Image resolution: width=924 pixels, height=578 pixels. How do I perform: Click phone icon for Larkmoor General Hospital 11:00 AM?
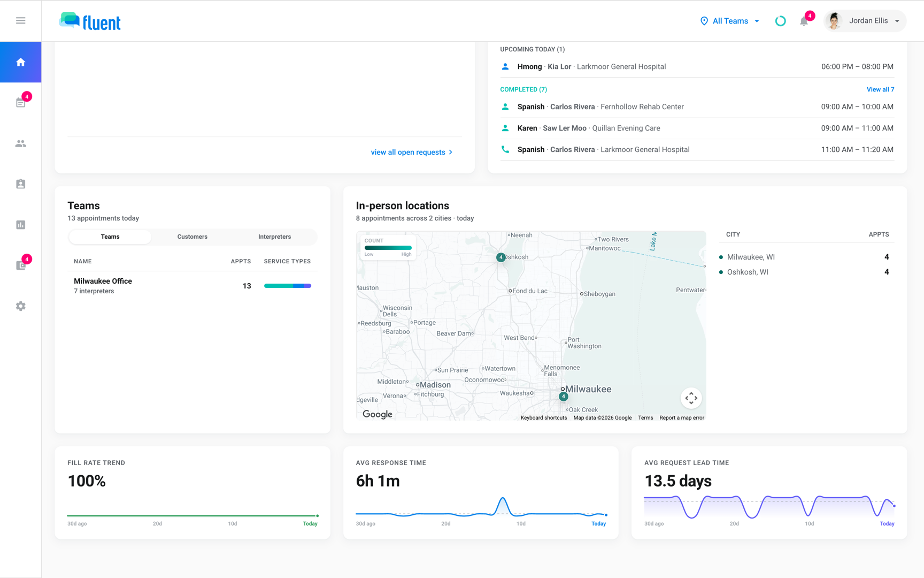pyautogui.click(x=505, y=149)
